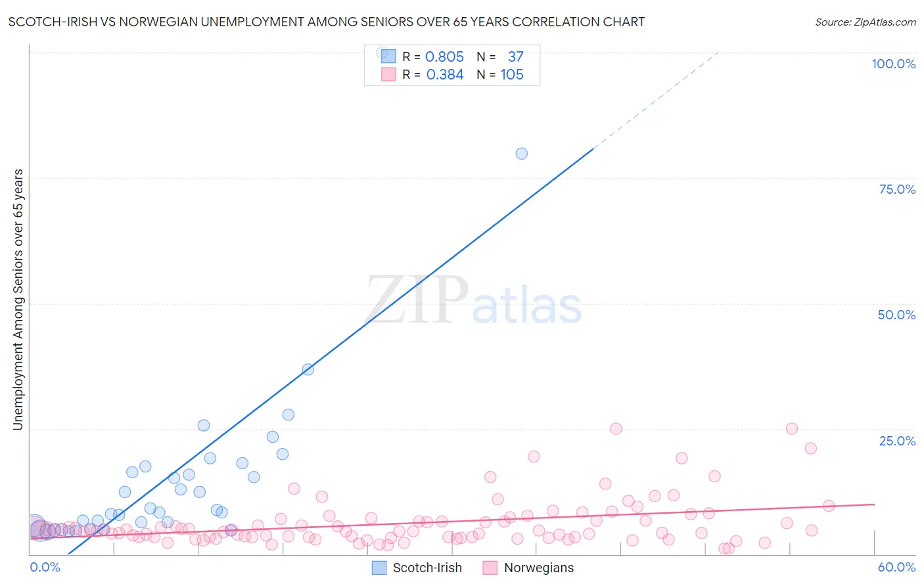Select the Norwegians legend label
The image size is (924, 586).
(x=539, y=568)
